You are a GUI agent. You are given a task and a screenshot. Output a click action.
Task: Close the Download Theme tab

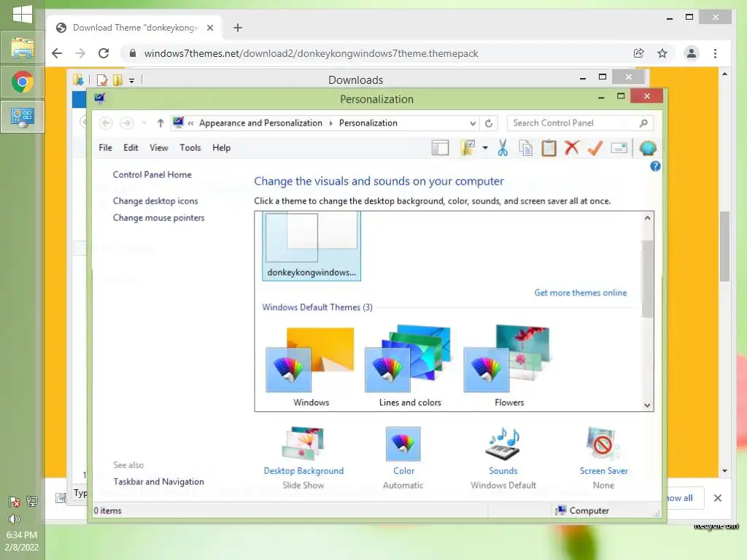209,28
